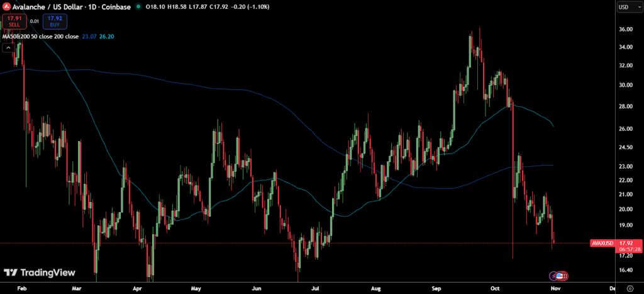
Task: Click the US flag economic event marker
Action: pos(560,276)
